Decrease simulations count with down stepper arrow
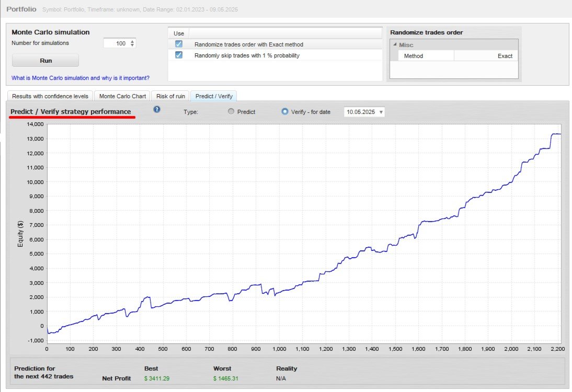Image resolution: width=572 pixels, height=392 pixels. click(x=132, y=45)
